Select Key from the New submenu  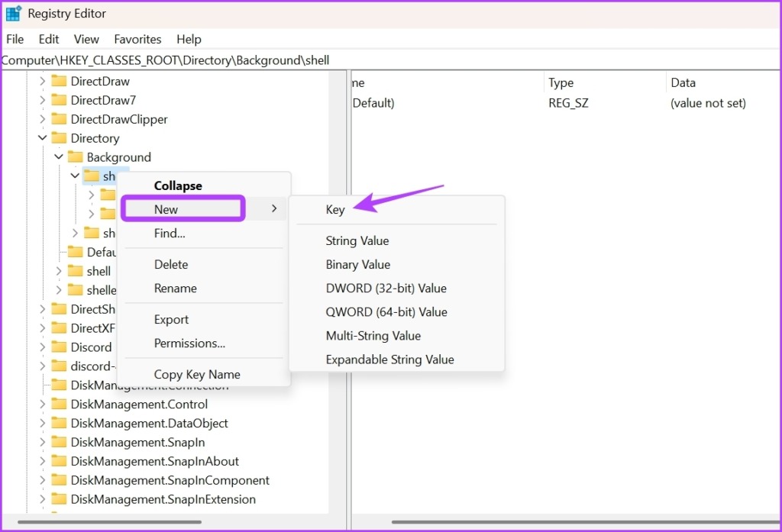(x=334, y=209)
